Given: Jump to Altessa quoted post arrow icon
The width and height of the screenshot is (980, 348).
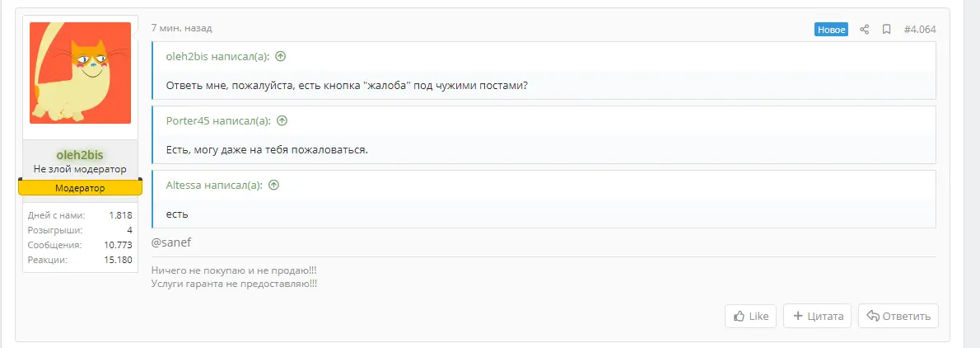Looking at the screenshot, I should point(273,186).
